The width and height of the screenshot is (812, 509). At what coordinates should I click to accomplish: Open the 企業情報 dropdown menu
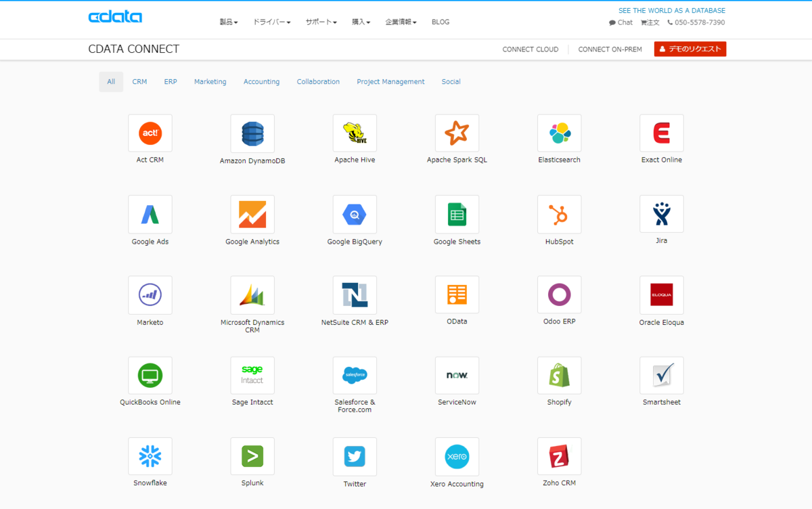401,22
